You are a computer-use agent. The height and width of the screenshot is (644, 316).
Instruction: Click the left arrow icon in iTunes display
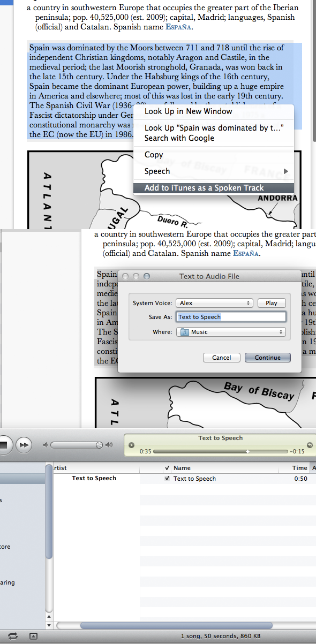(x=132, y=445)
